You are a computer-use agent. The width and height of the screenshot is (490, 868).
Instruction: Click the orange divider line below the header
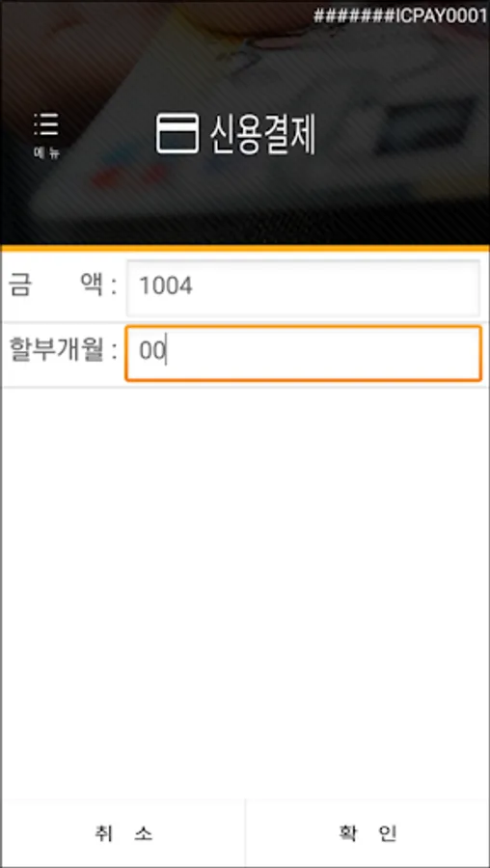[x=245, y=249]
